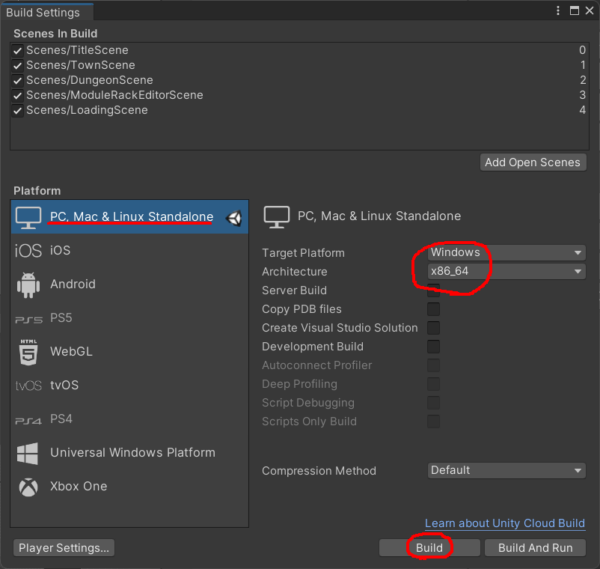Close the Build Settings window

tap(590, 10)
